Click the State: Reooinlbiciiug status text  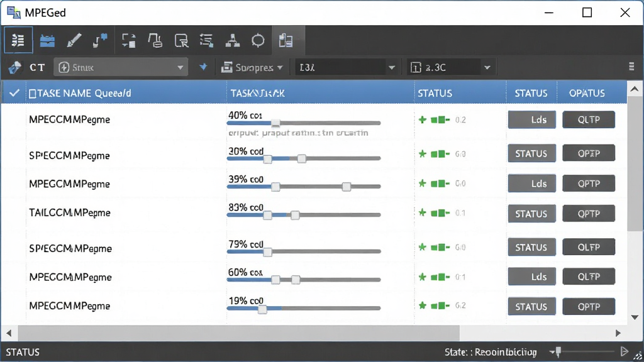click(x=491, y=352)
